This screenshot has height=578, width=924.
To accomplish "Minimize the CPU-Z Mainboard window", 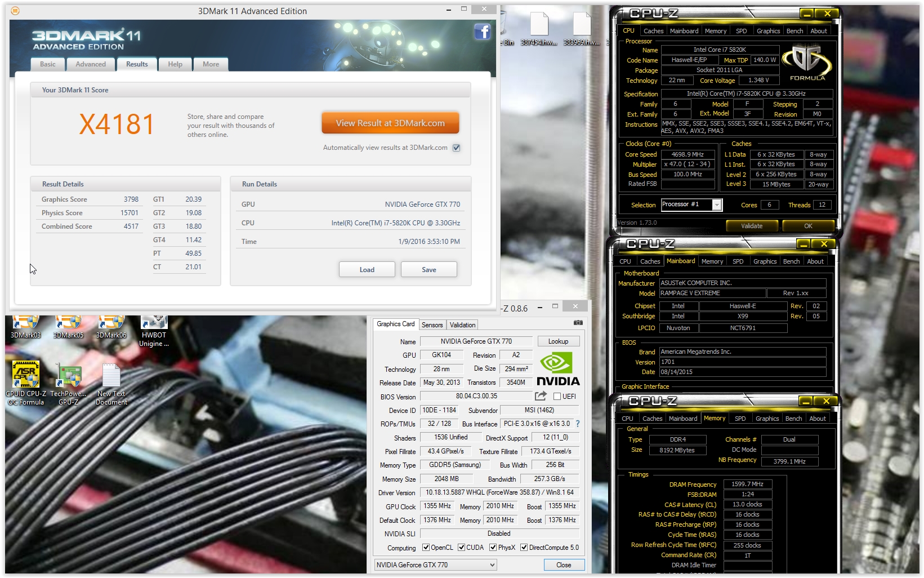I will tap(804, 244).
